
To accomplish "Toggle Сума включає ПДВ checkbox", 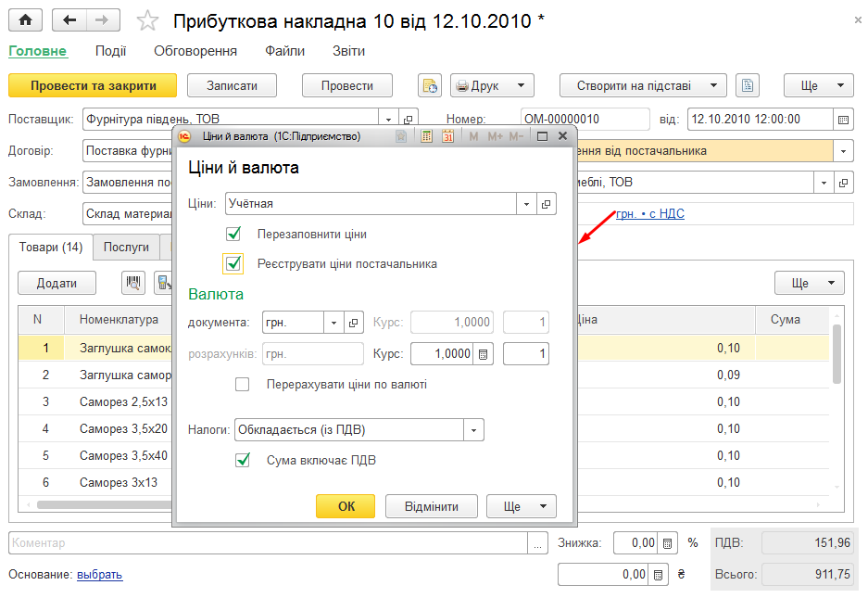I will pyautogui.click(x=243, y=461).
